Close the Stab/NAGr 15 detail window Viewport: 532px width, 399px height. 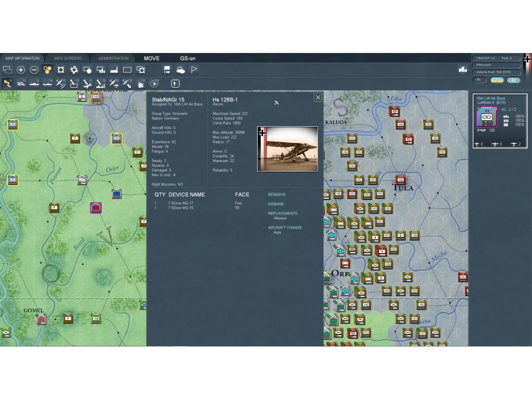[318, 98]
